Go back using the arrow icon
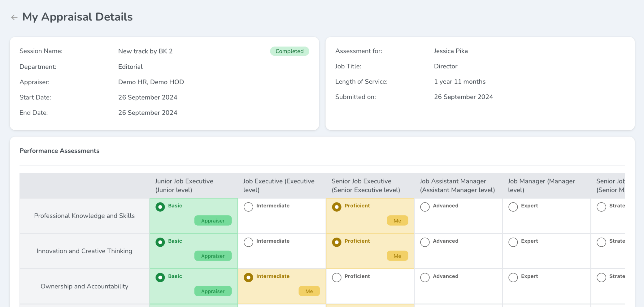Screen dimensions: 644x307 14,17
